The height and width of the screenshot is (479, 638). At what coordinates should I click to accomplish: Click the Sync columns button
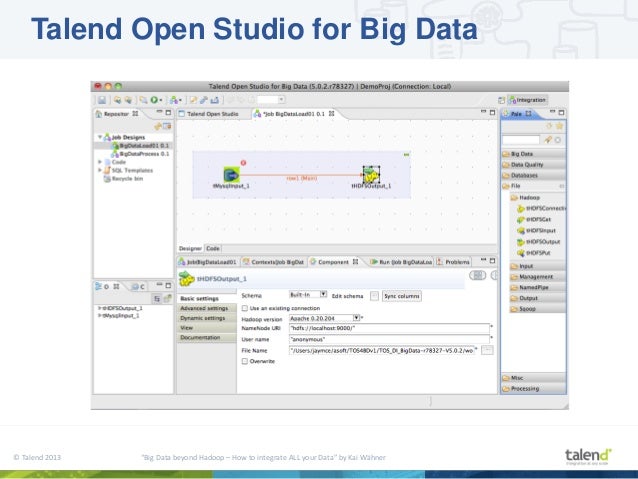(x=402, y=296)
